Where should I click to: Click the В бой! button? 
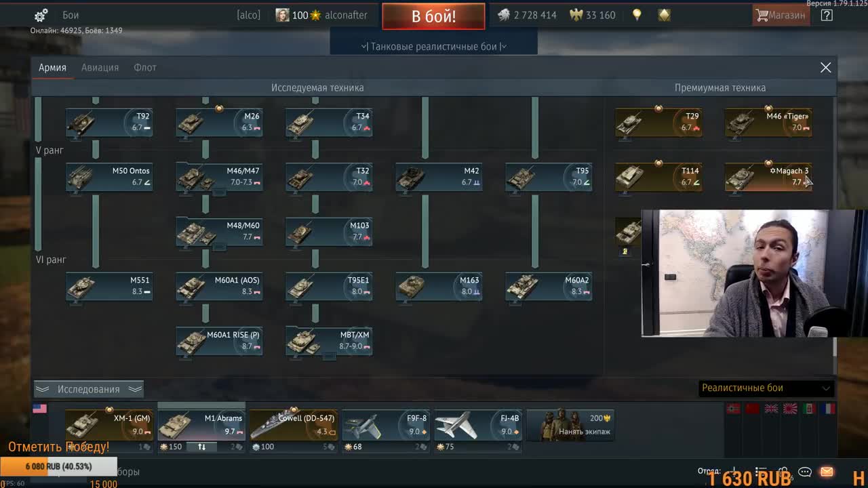pyautogui.click(x=433, y=16)
